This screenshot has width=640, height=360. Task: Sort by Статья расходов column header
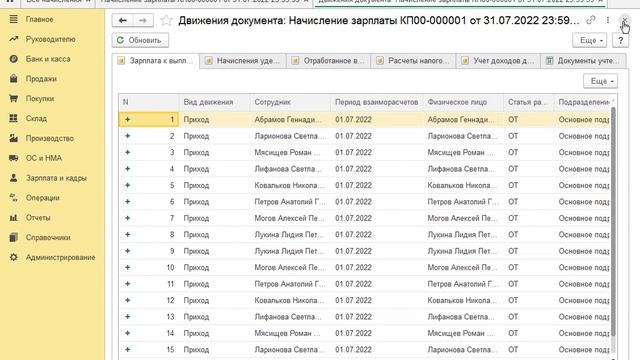click(x=529, y=102)
